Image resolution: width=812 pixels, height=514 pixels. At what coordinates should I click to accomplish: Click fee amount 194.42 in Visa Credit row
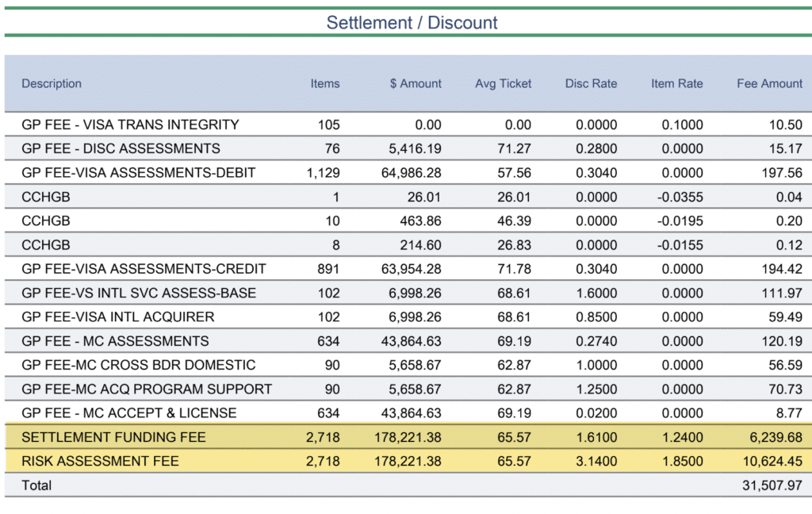(x=781, y=269)
